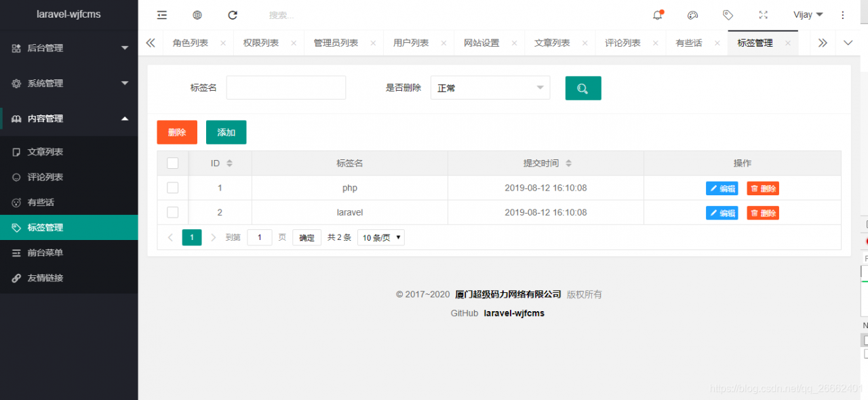Click the green 添加 button

coord(226,132)
